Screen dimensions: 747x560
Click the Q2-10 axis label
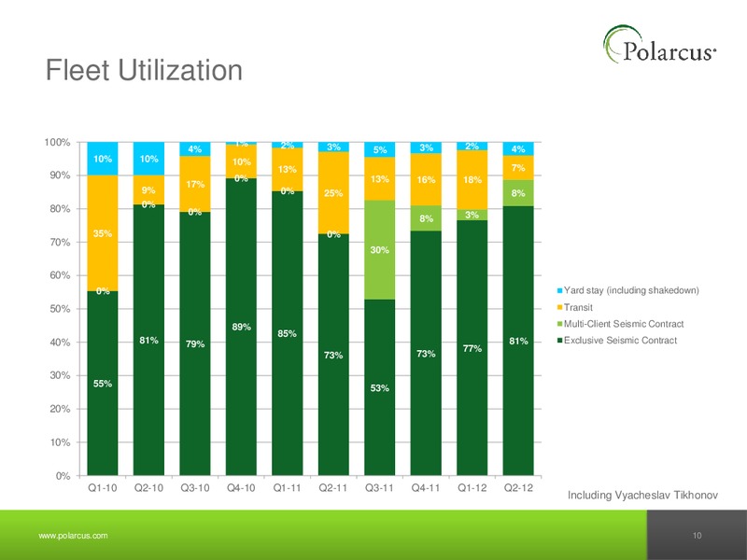click(148, 487)
